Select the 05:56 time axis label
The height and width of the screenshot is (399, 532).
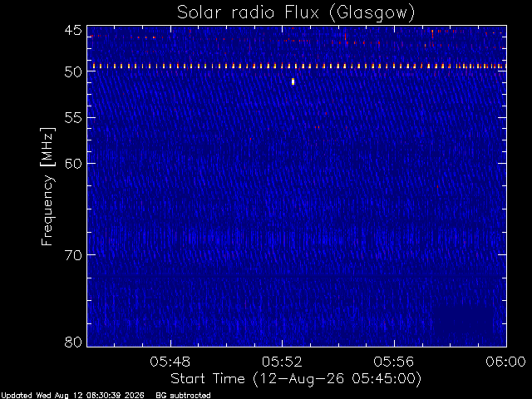coord(394,362)
